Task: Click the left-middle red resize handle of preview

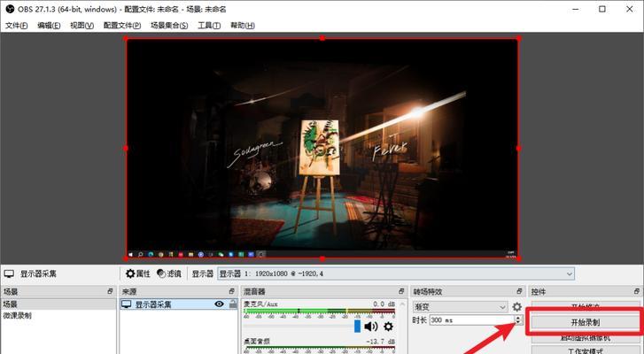Action: (x=126, y=148)
